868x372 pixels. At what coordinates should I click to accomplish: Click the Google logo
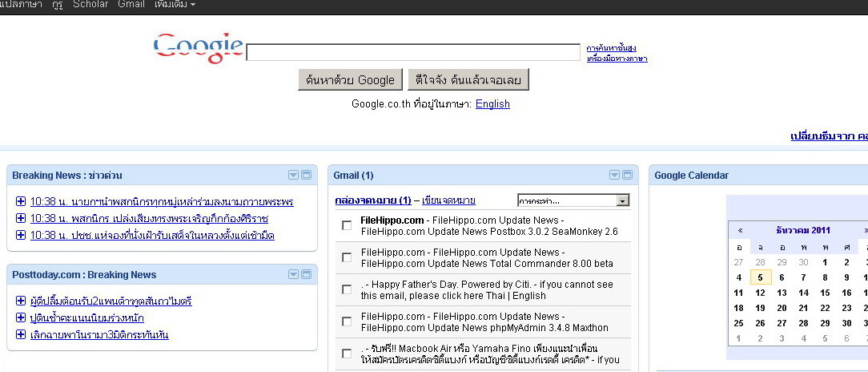pyautogui.click(x=198, y=48)
